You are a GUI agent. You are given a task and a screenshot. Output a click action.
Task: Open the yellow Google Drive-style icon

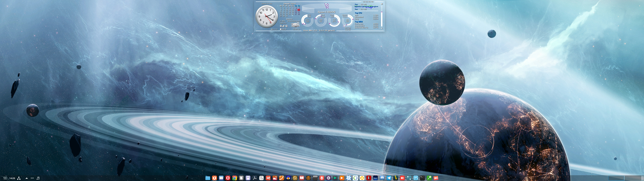click(362, 178)
